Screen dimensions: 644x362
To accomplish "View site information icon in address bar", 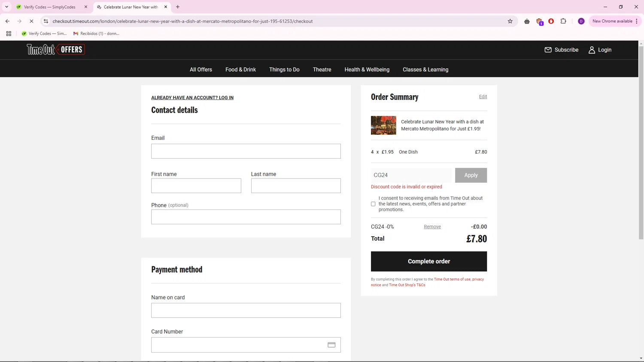I will coord(46,21).
